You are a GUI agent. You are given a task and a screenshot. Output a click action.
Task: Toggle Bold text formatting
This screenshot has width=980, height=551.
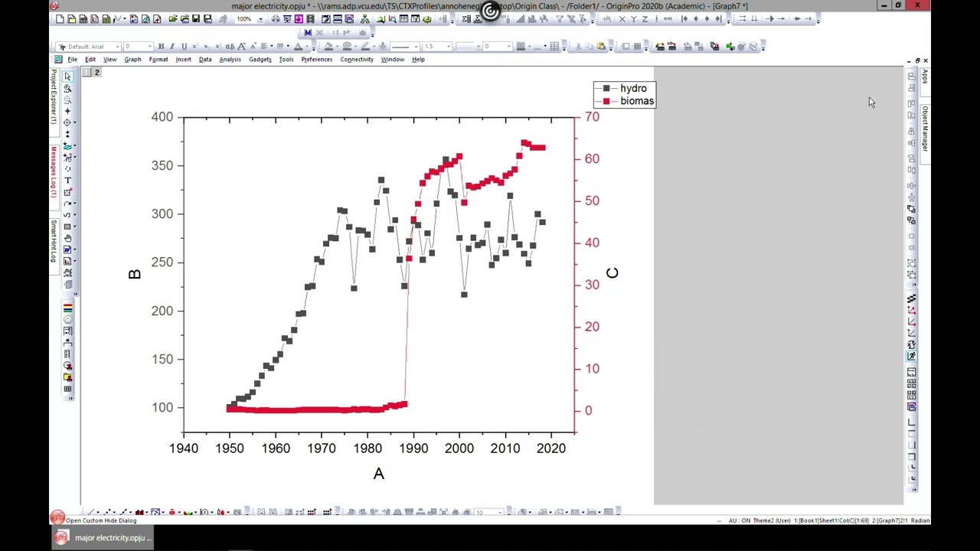161,47
